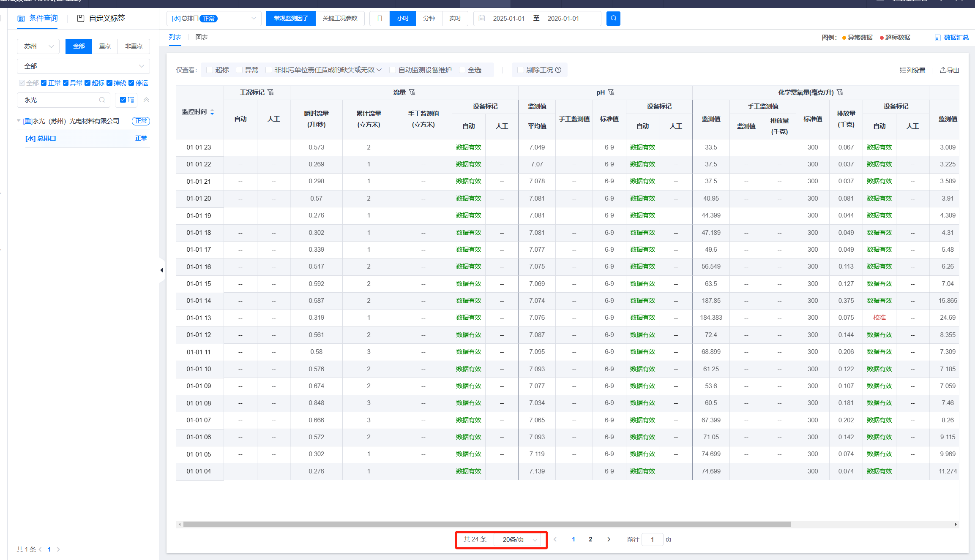Image resolution: width=975 pixels, height=560 pixels.
Task: Go to previous table page arrow
Action: click(555, 539)
